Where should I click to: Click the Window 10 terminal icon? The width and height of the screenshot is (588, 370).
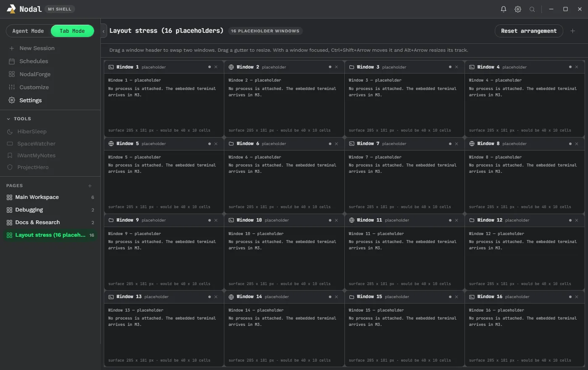tap(231, 220)
